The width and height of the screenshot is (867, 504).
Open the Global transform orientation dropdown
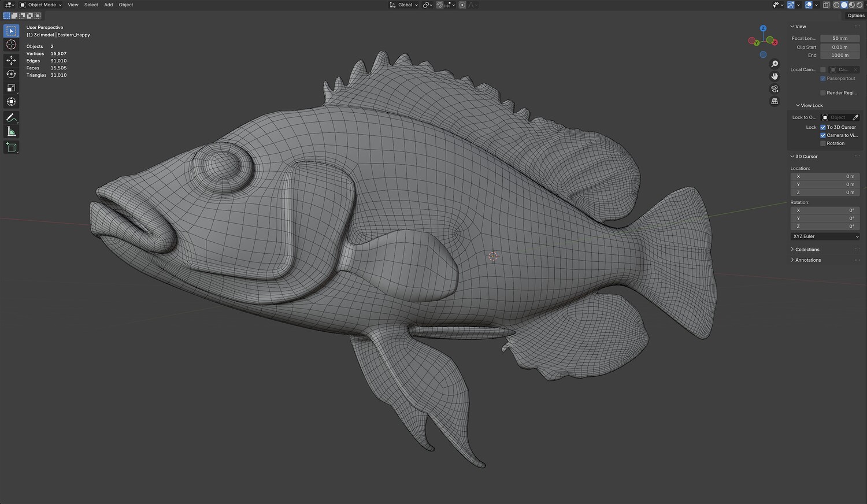click(403, 5)
